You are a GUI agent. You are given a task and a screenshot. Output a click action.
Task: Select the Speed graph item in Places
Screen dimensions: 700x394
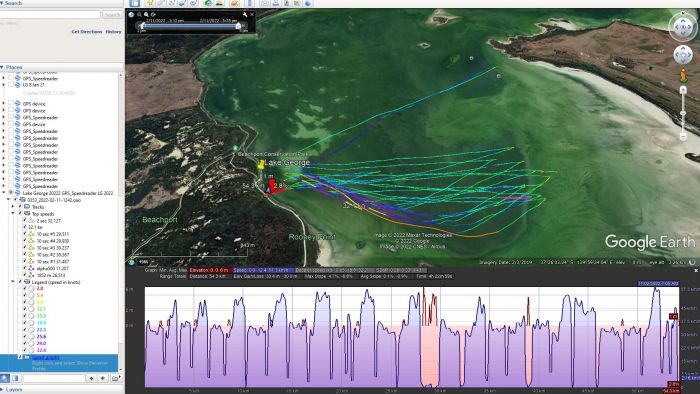click(46, 357)
